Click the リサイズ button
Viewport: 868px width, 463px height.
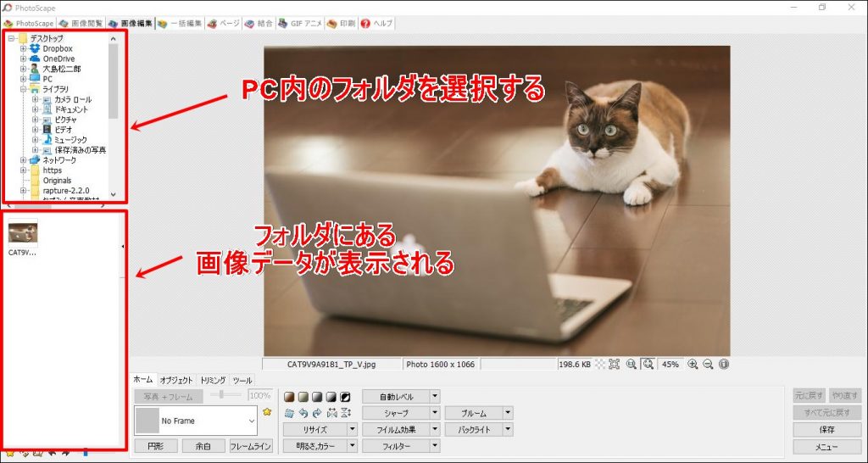[315, 429]
